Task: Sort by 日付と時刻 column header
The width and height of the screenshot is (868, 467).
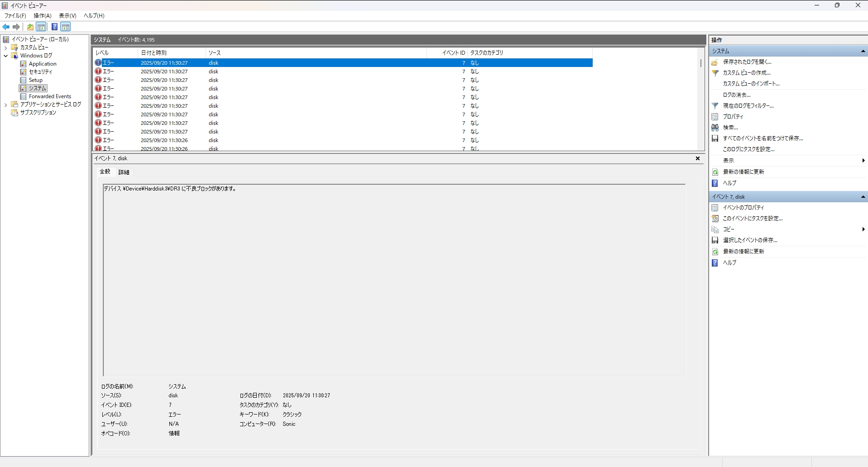Action: click(x=154, y=53)
